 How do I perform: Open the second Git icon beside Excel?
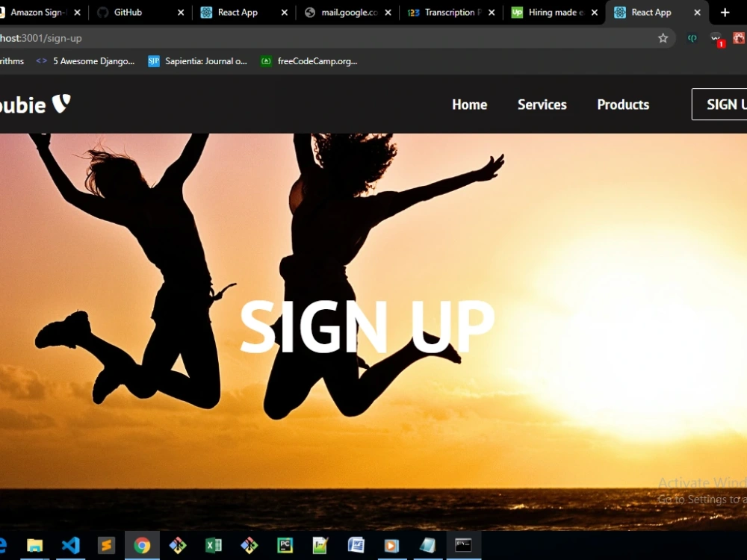pyautogui.click(x=249, y=545)
